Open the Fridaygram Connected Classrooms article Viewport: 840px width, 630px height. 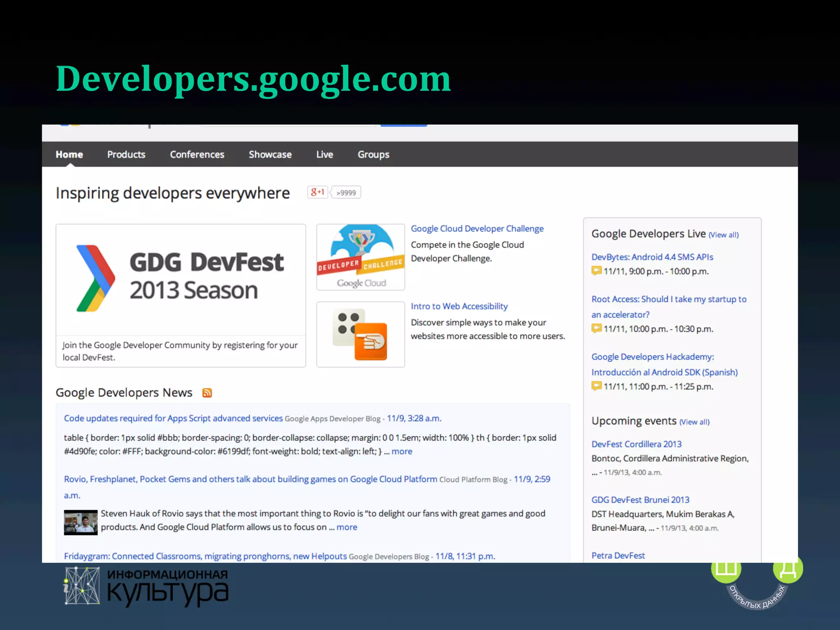[205, 557]
